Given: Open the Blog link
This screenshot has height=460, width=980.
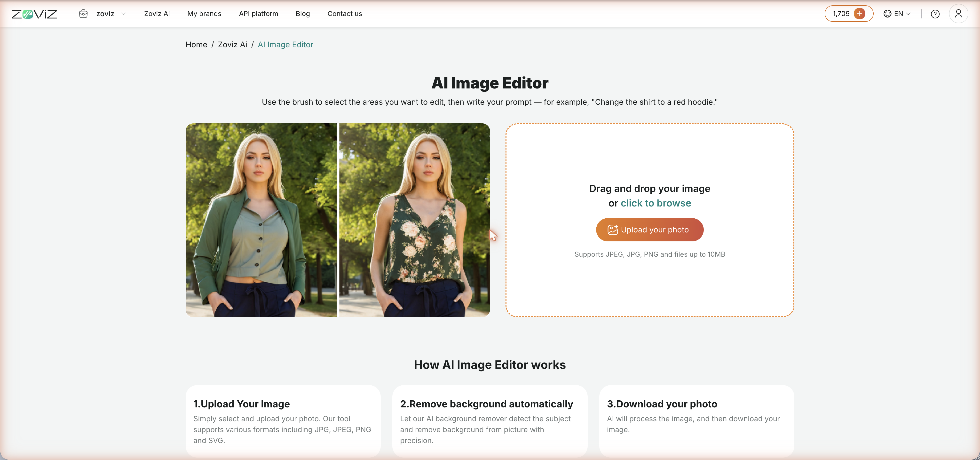Looking at the screenshot, I should click(x=302, y=14).
